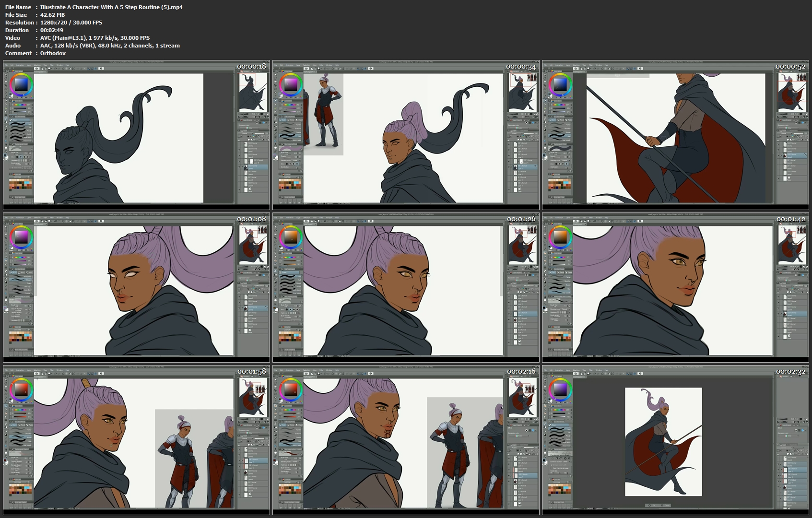Select the comment value 'Orthodox'
Viewport: 812px width, 518px height.
click(53, 53)
